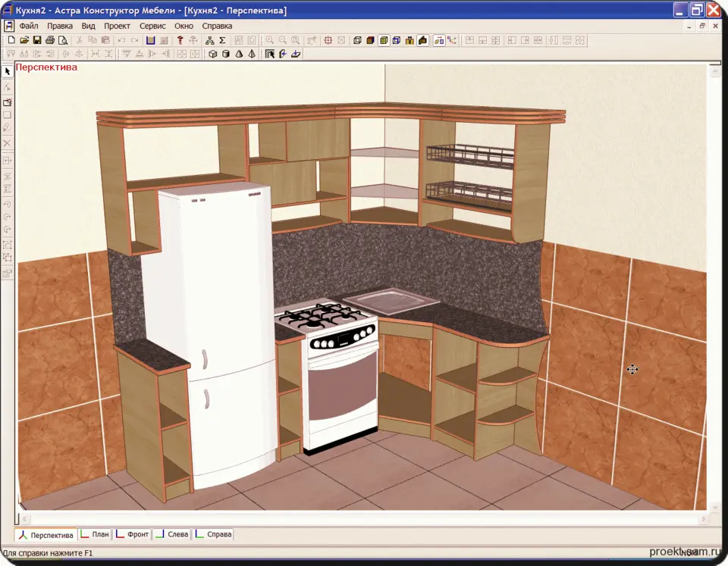Minimize the inner document window
This screenshot has width=728, height=566.
pos(689,27)
